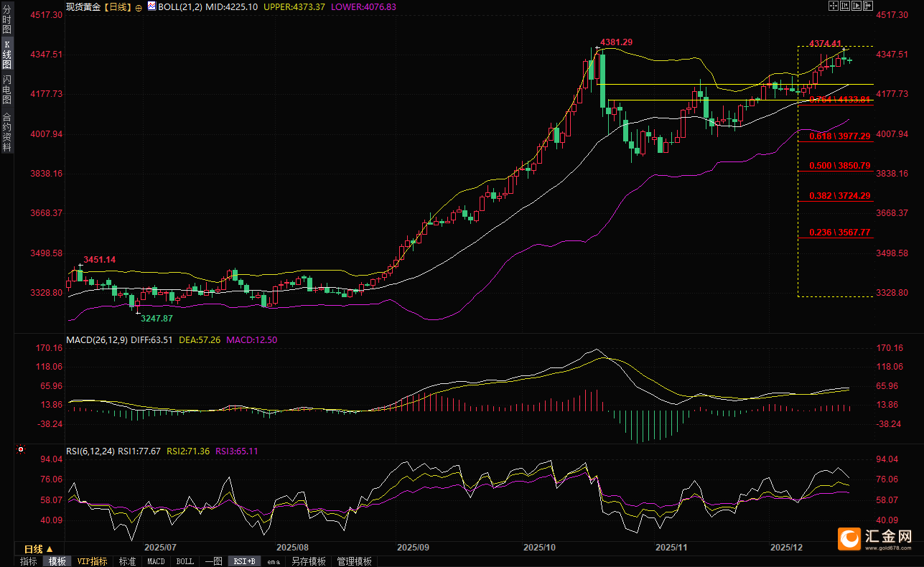Click the circled-plus icon beside 现货黄金【日线】
The width and height of the screenshot is (924, 567).
pos(139,6)
